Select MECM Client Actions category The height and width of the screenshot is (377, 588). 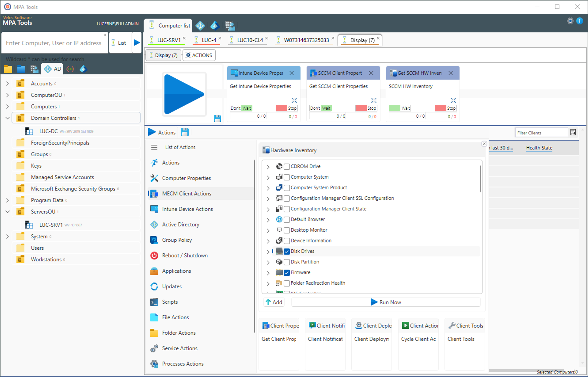click(201, 194)
